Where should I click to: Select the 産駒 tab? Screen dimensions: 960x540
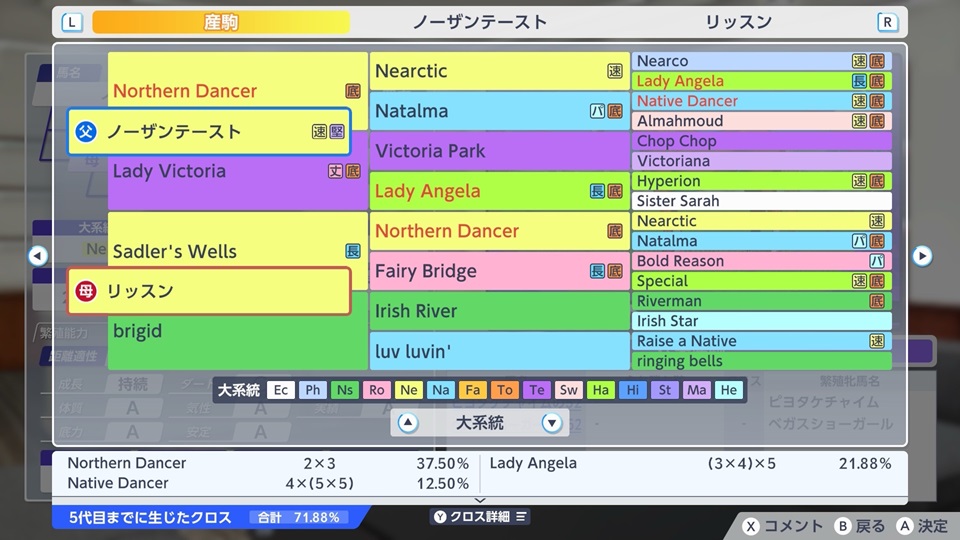point(221,23)
